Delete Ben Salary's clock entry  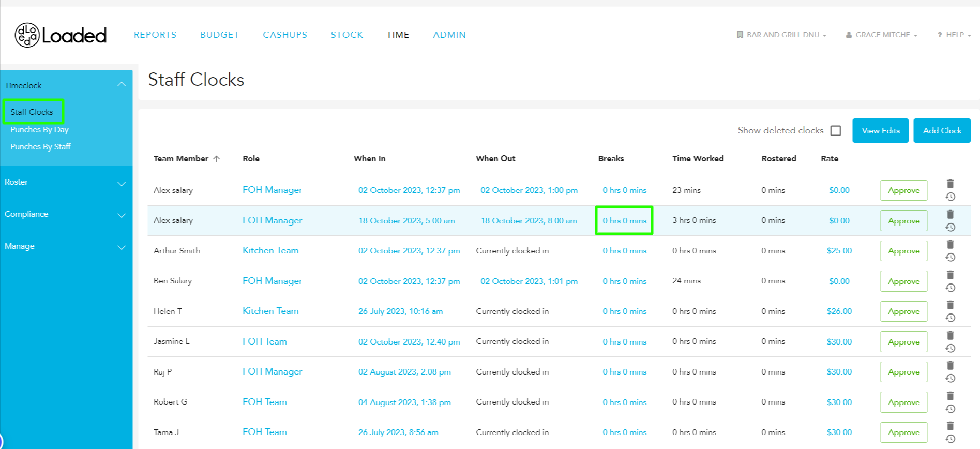pyautogui.click(x=950, y=275)
